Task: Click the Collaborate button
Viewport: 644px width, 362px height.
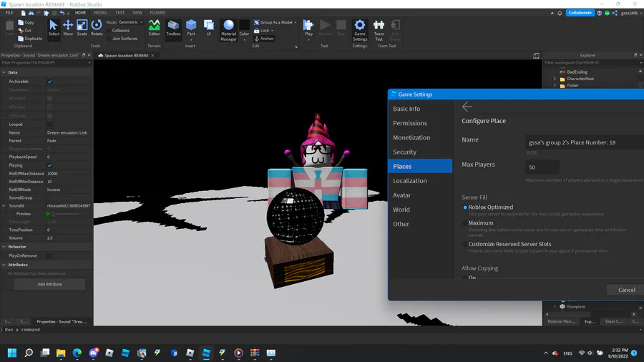Action: pos(580,13)
